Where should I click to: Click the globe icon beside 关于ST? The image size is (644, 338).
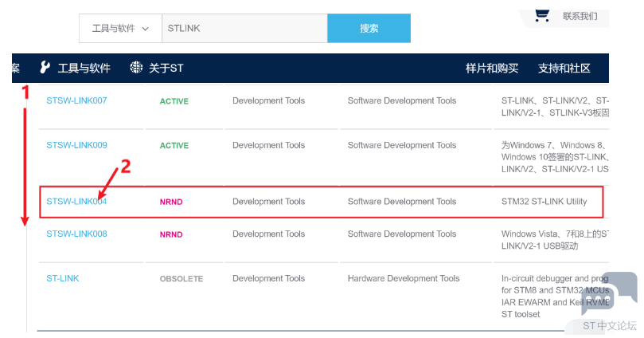point(136,68)
